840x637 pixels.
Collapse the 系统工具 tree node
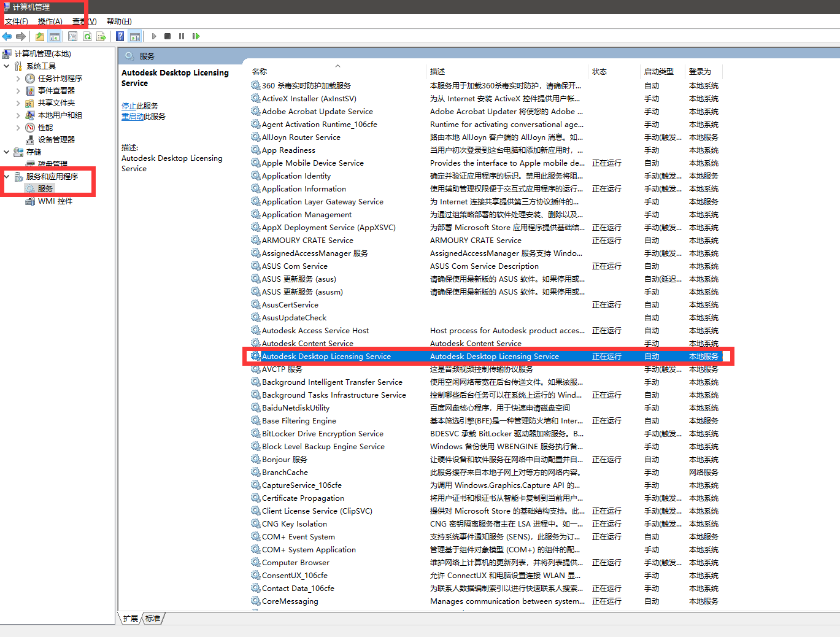pos(7,66)
